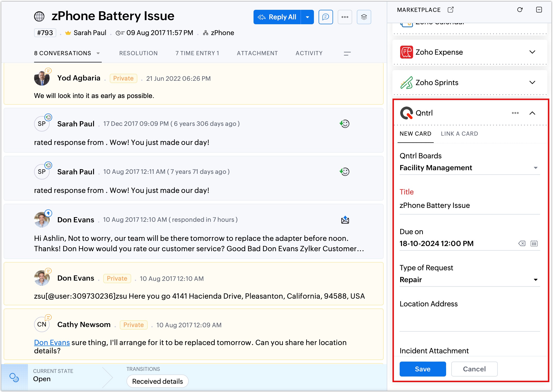
Task: Minimize the Marketplace side panel
Action: click(539, 10)
